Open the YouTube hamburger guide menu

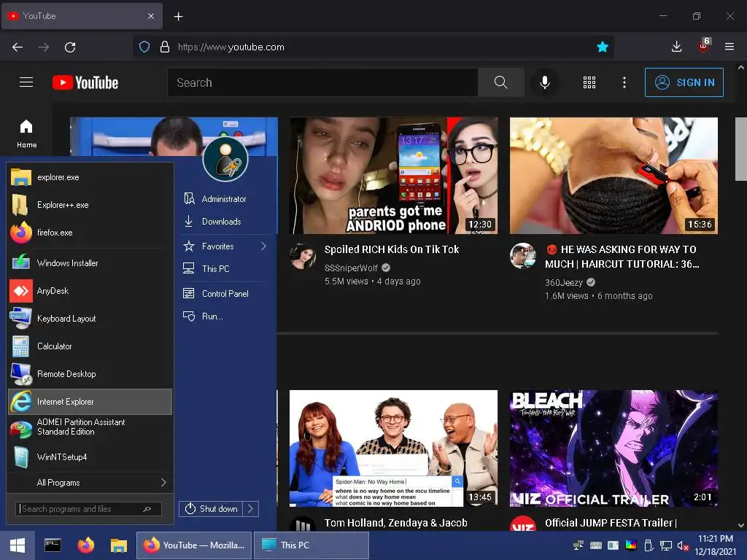coord(26,82)
